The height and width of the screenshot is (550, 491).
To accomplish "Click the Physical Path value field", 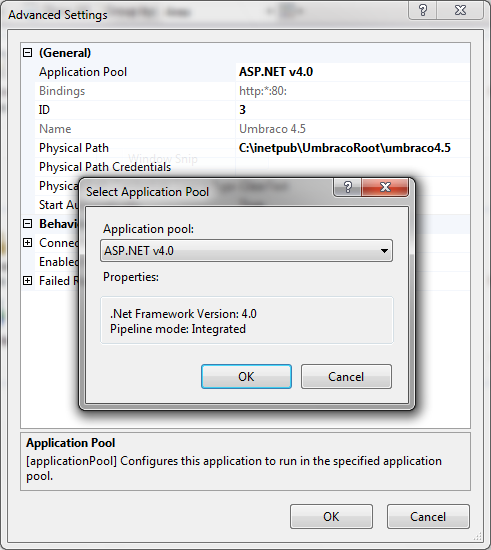I will click(x=352, y=148).
